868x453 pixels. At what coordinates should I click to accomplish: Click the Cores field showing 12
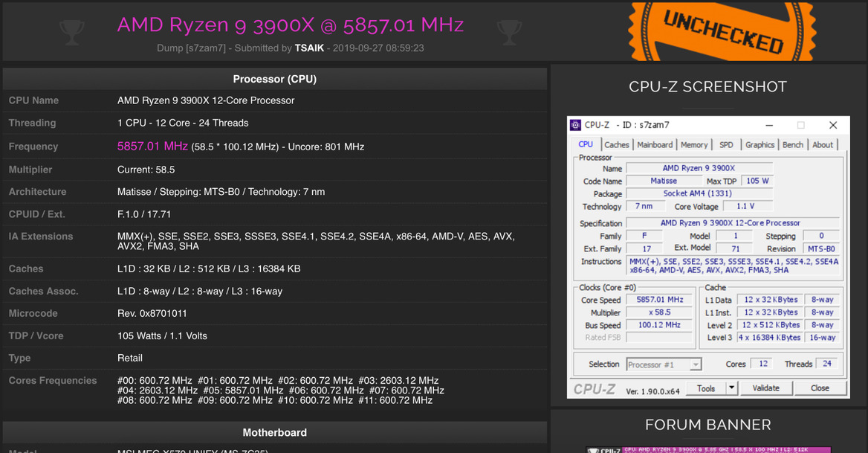(x=762, y=364)
